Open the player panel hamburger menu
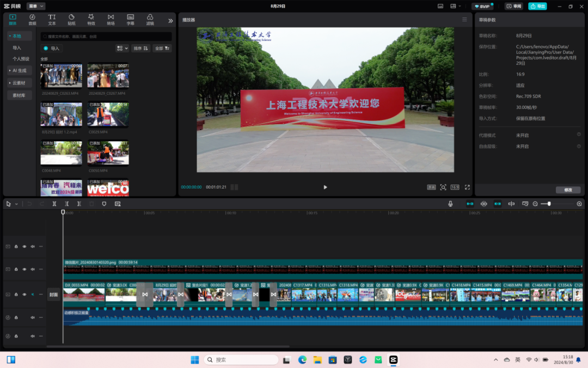 point(464,20)
